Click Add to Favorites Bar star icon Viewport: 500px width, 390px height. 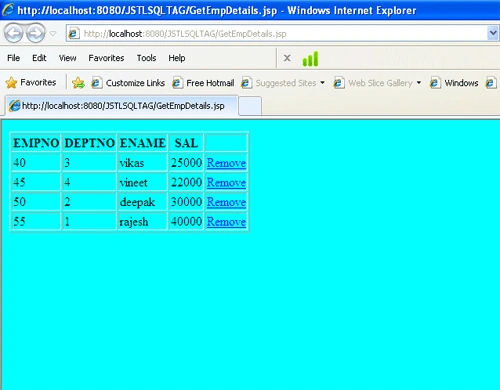pos(78,83)
